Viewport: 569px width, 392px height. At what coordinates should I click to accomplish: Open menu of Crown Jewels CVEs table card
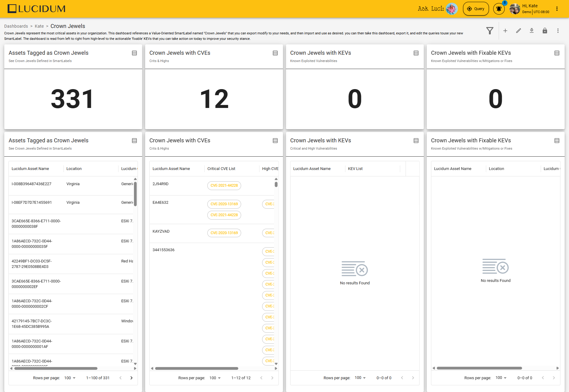click(275, 140)
